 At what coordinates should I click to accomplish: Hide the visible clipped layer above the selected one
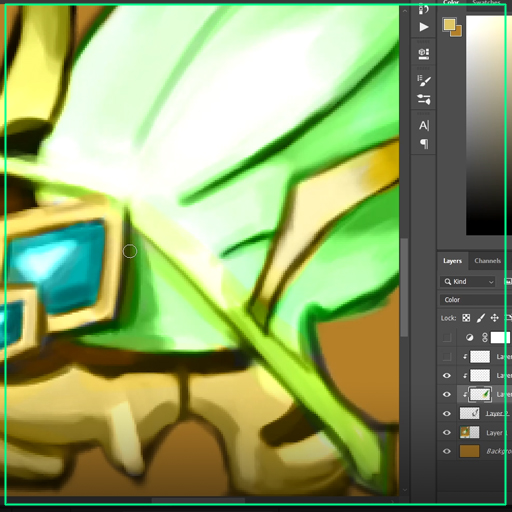[x=447, y=376]
